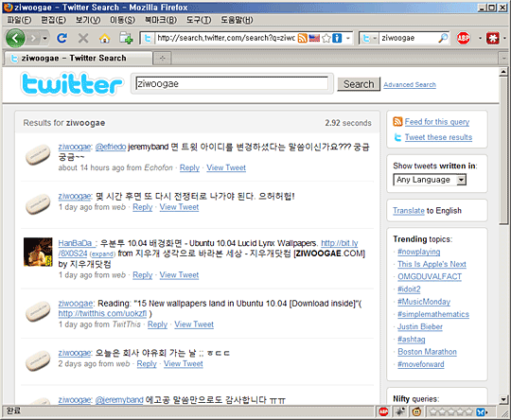The image size is (511, 420).
Task: Open the @jeremyband mention link
Action: 119,400
